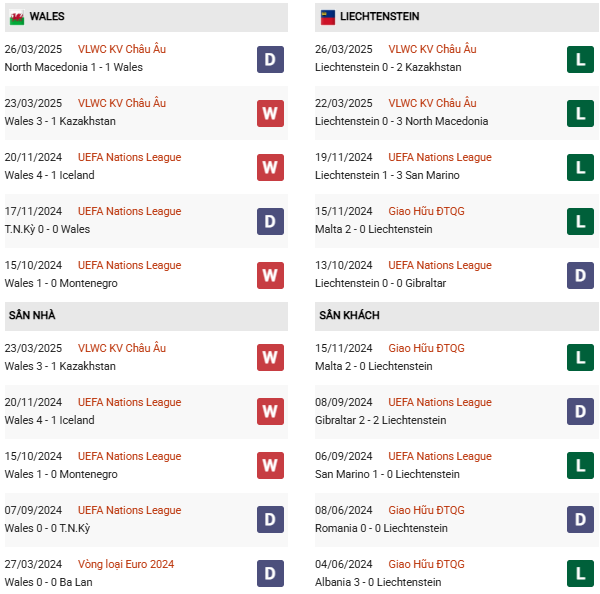Click L badge for Liechtenstein 1-3 San Marino
This screenshot has width=600, height=594.
580,167
